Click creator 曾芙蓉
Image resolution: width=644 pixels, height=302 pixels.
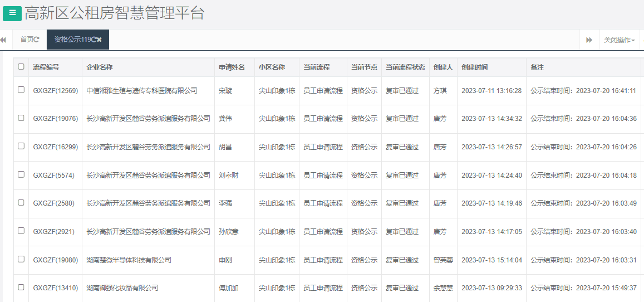(443, 260)
